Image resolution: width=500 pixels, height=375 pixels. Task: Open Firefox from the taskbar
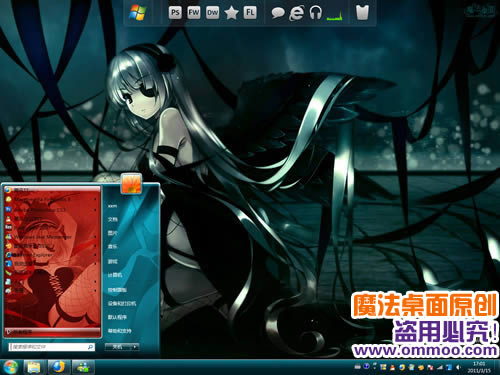click(59, 367)
